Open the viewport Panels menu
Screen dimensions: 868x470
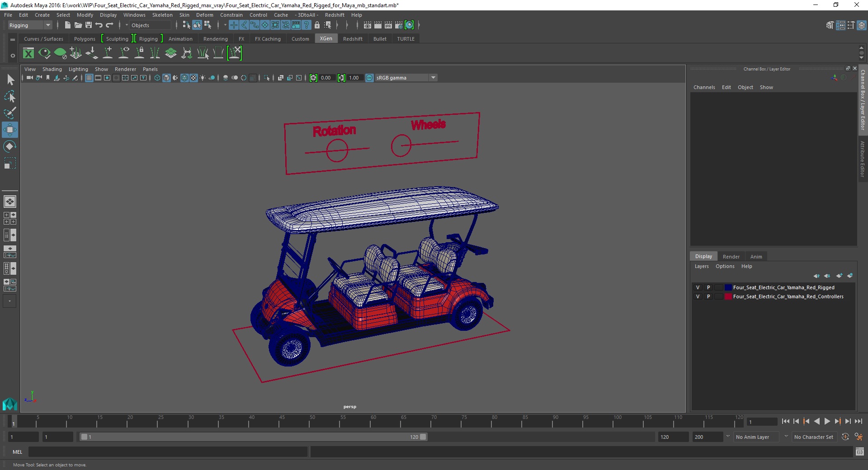tap(150, 69)
